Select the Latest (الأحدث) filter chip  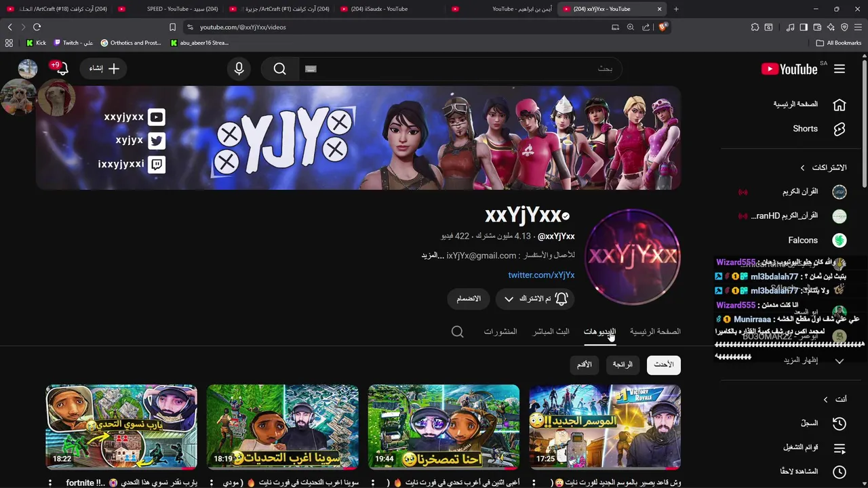click(663, 365)
